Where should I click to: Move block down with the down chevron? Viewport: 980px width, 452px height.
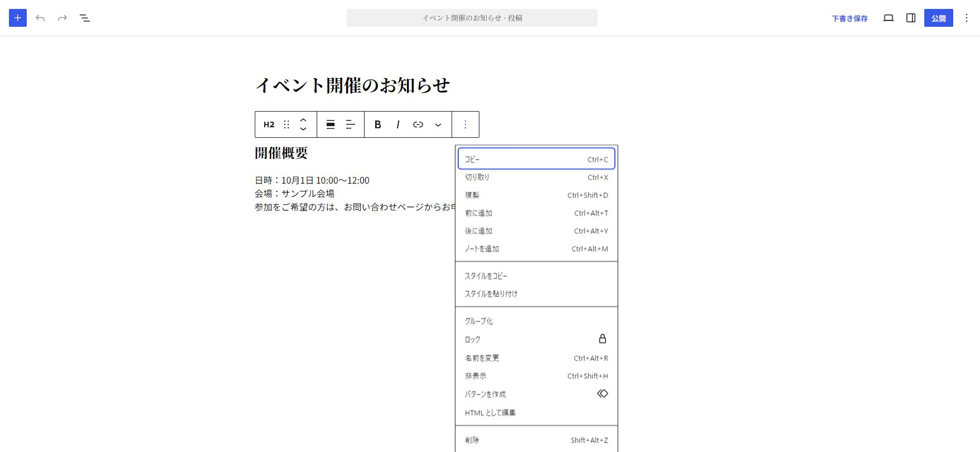(x=303, y=129)
